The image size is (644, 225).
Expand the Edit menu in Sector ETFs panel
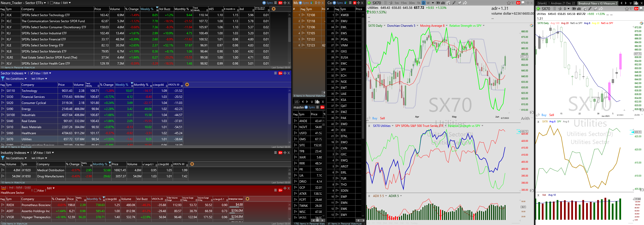click(x=67, y=3)
